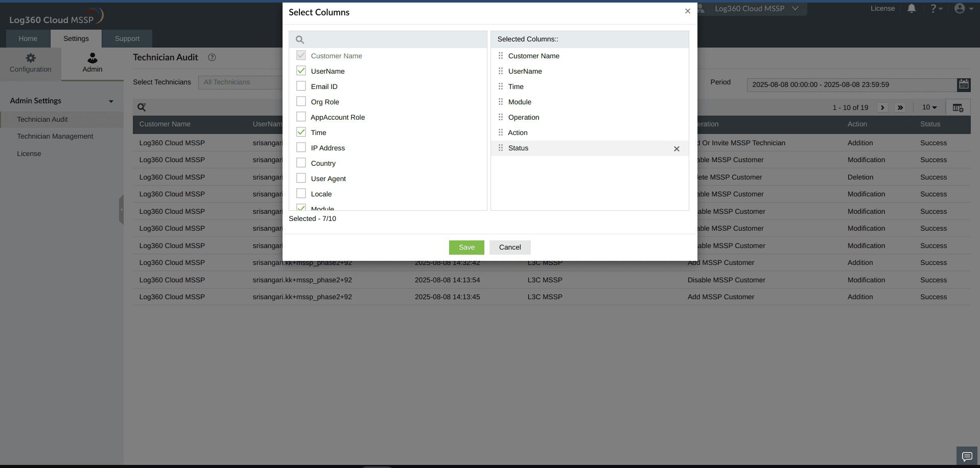Screen dimensions: 980x468
Task: Check the User Agent checkbox
Action: click(301, 178)
